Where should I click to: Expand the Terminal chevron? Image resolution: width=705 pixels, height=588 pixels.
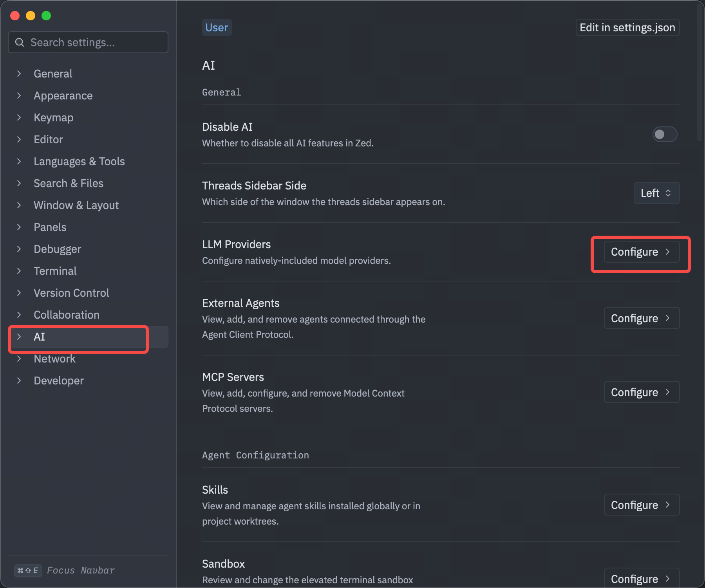[x=19, y=271]
